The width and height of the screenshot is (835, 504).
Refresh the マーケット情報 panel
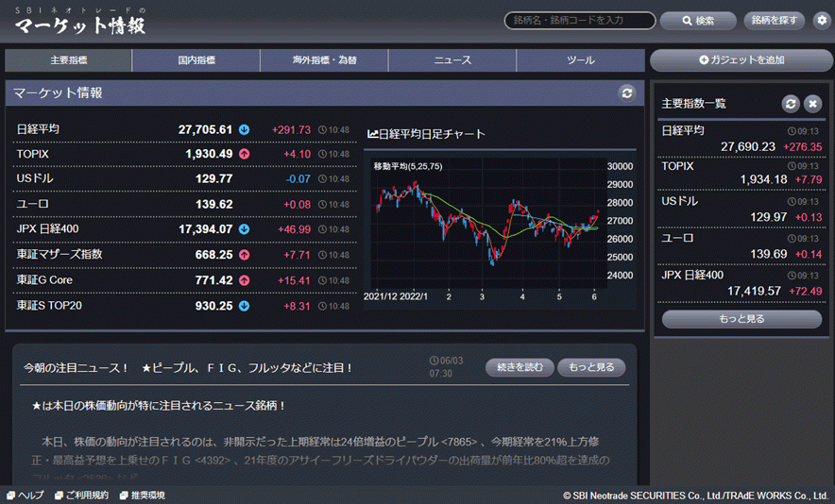coord(627,93)
